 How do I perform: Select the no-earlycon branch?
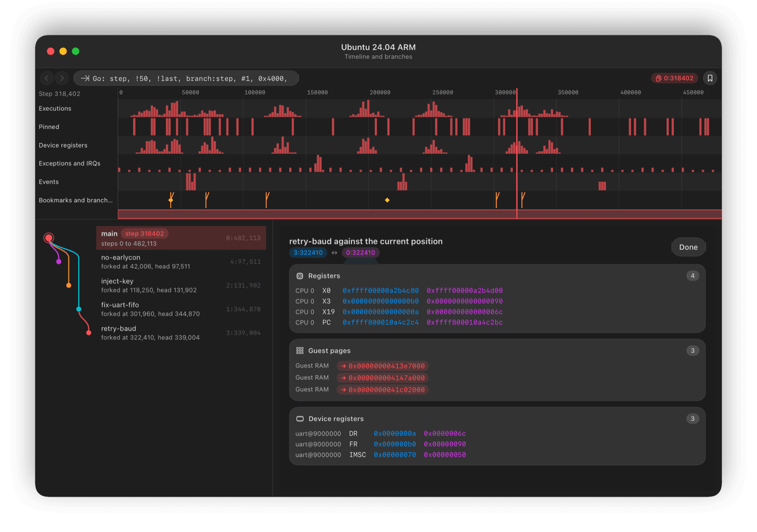[181, 262]
